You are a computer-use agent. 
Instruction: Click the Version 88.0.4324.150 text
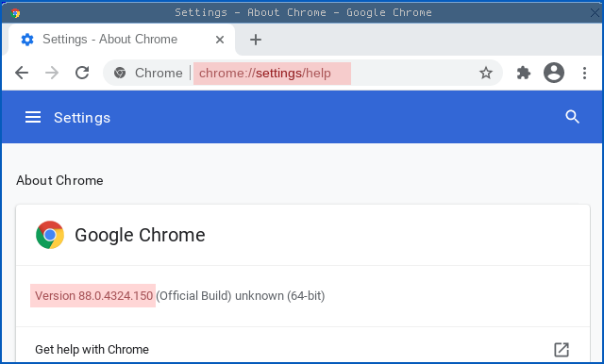click(93, 295)
